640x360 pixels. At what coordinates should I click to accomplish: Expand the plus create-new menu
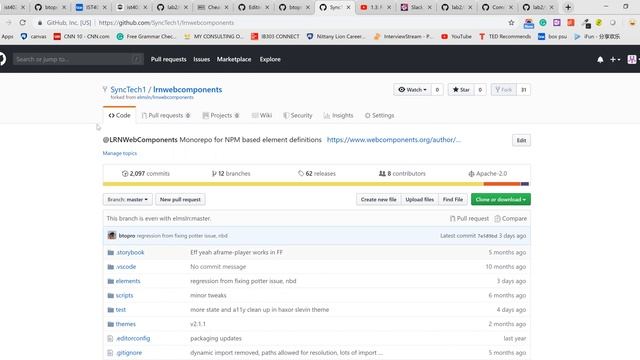click(x=615, y=60)
